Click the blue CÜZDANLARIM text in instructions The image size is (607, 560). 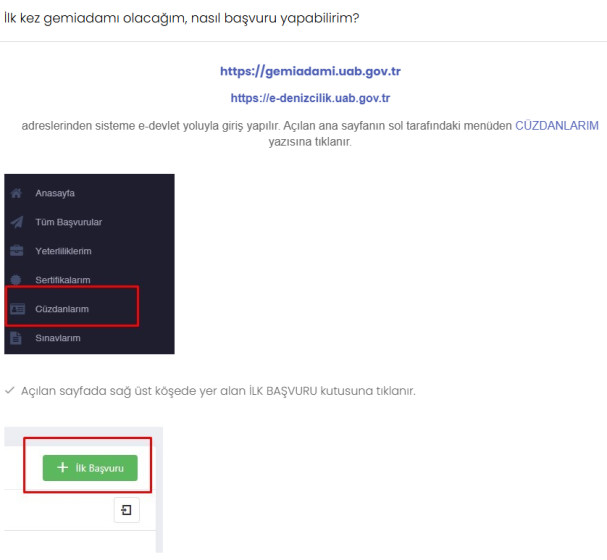(556, 125)
